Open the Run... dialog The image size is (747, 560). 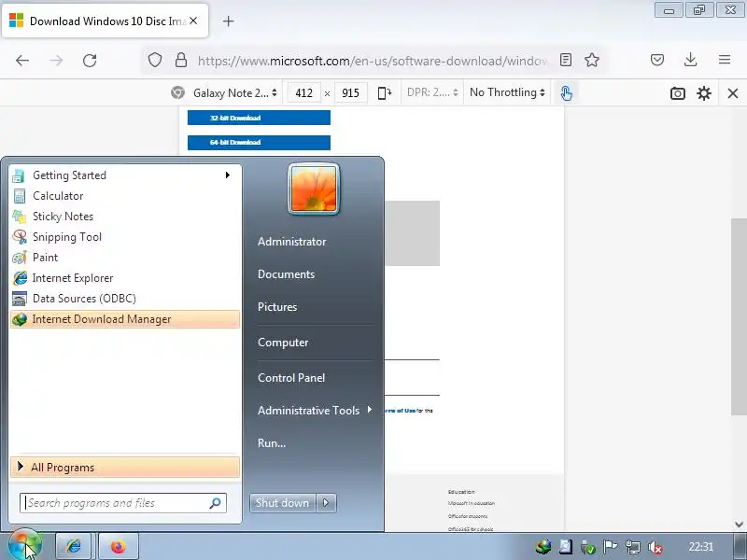(272, 442)
